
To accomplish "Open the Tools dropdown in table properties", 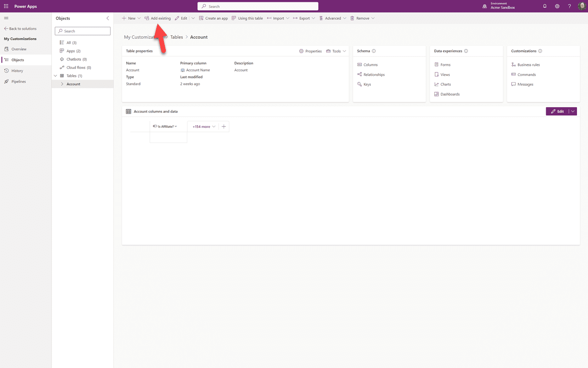I will (x=336, y=51).
